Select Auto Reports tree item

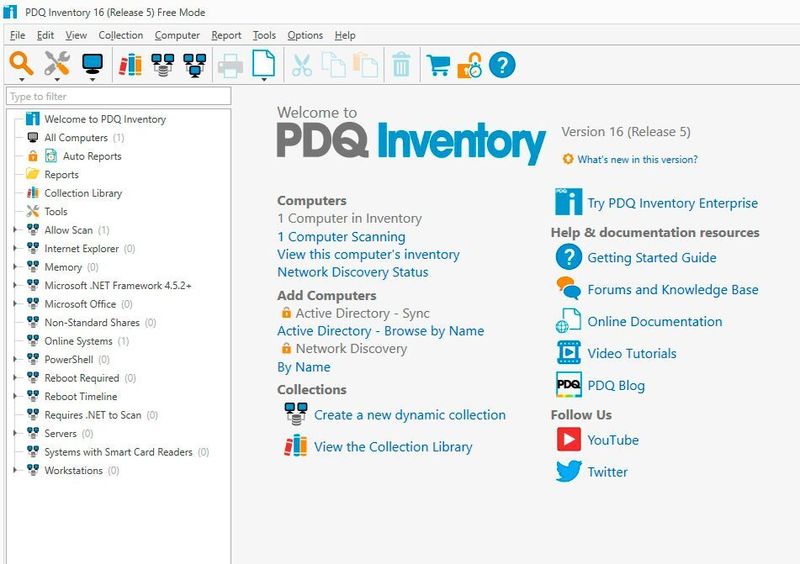[x=92, y=156]
